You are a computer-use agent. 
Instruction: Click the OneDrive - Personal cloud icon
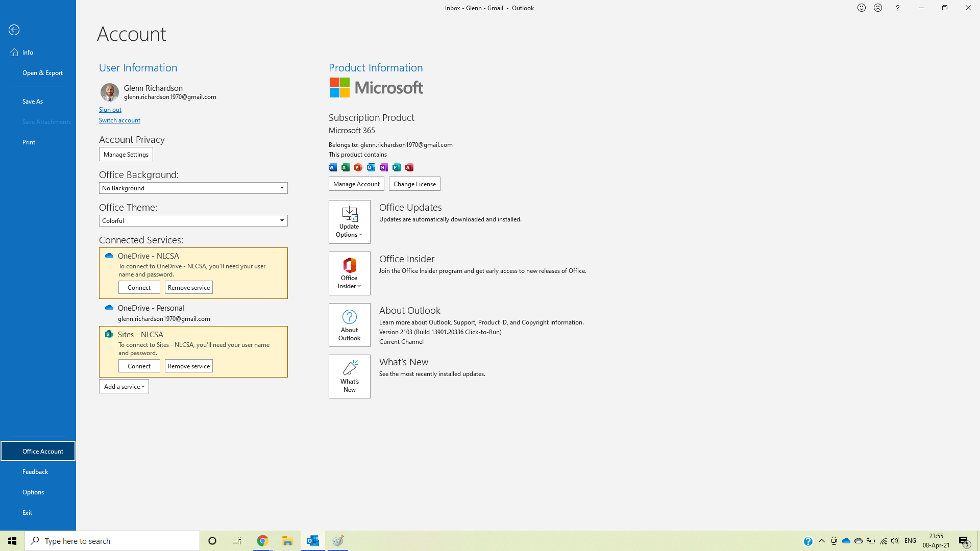[x=109, y=308]
